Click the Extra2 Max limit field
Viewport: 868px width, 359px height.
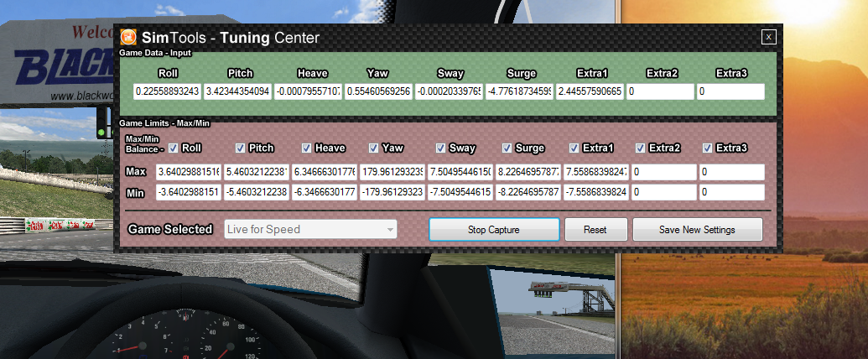tap(664, 172)
